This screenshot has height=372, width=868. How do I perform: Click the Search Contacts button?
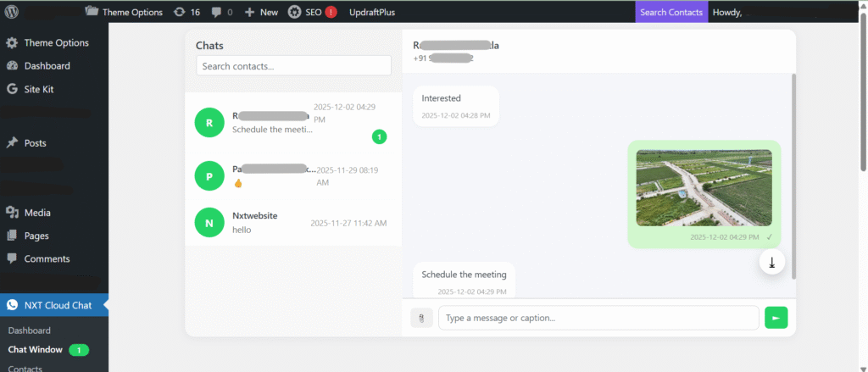coord(671,12)
